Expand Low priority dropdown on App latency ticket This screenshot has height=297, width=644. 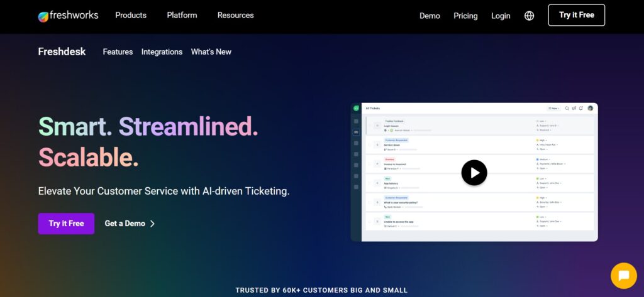coord(541,178)
